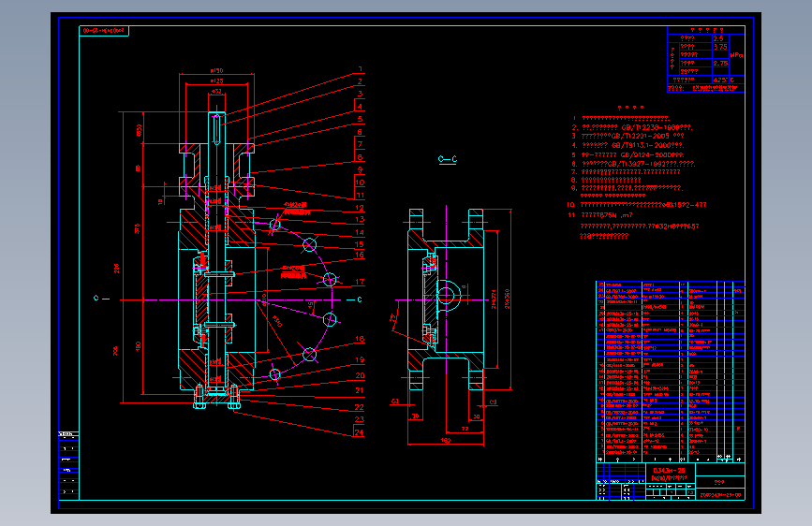Click part balloon number 15
812x526 pixels.
pyautogui.click(x=360, y=244)
